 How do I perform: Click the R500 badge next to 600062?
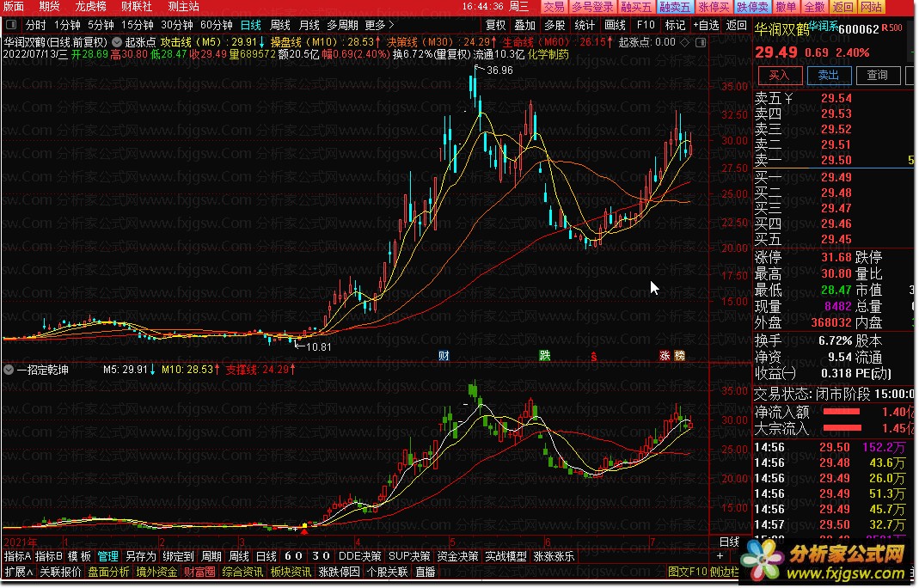click(892, 28)
